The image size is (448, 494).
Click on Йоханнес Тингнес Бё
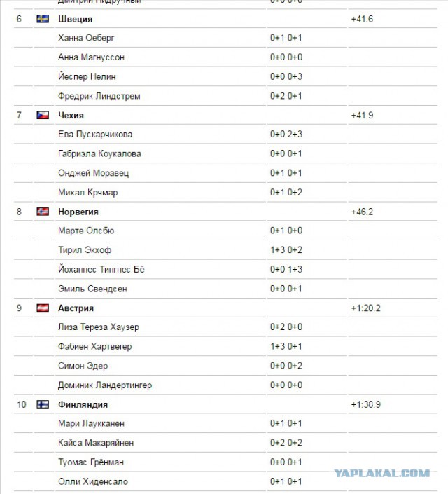(101, 269)
